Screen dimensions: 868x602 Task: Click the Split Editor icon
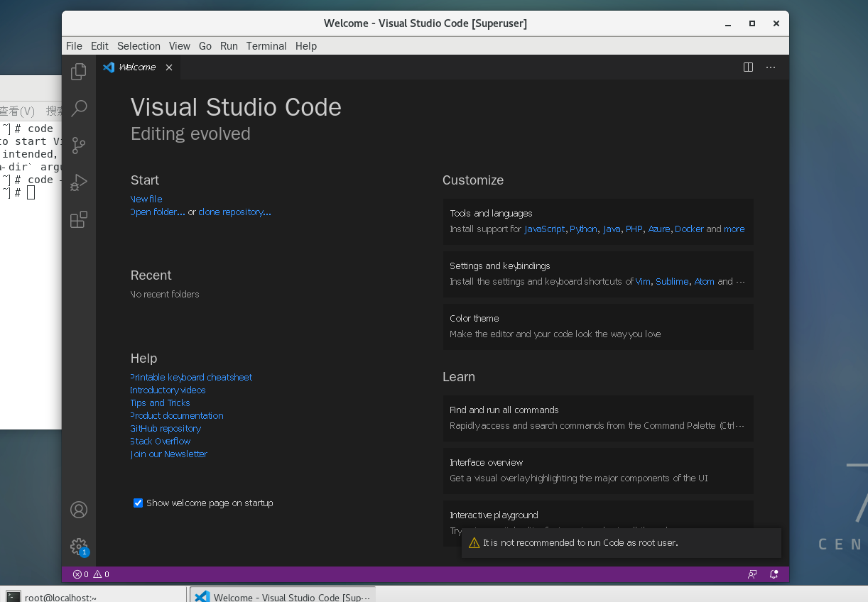click(748, 67)
